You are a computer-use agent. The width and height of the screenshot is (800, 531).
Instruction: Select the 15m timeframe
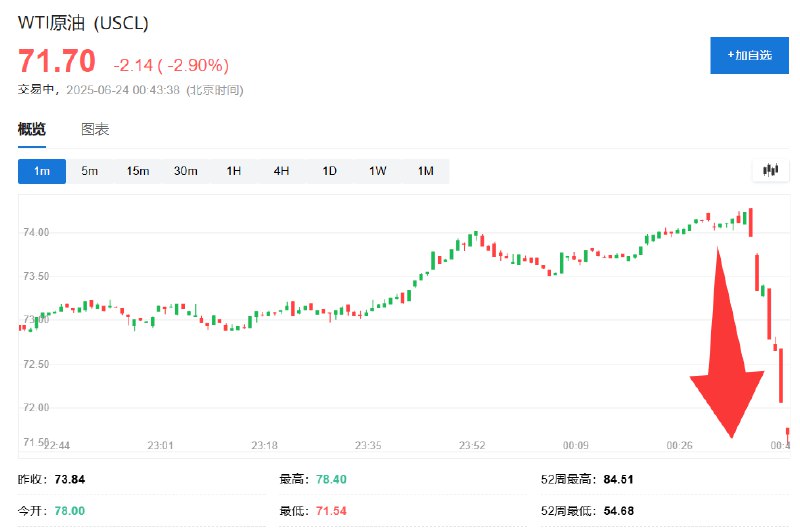tap(138, 171)
